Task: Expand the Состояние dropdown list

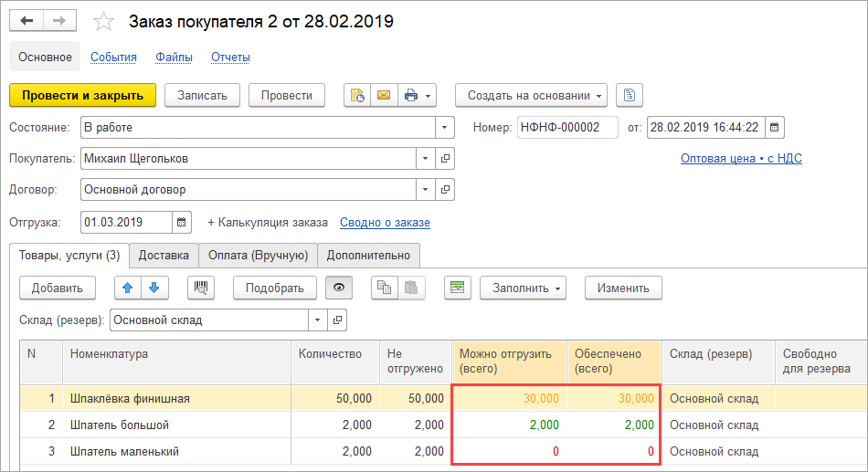Action: 444,127
